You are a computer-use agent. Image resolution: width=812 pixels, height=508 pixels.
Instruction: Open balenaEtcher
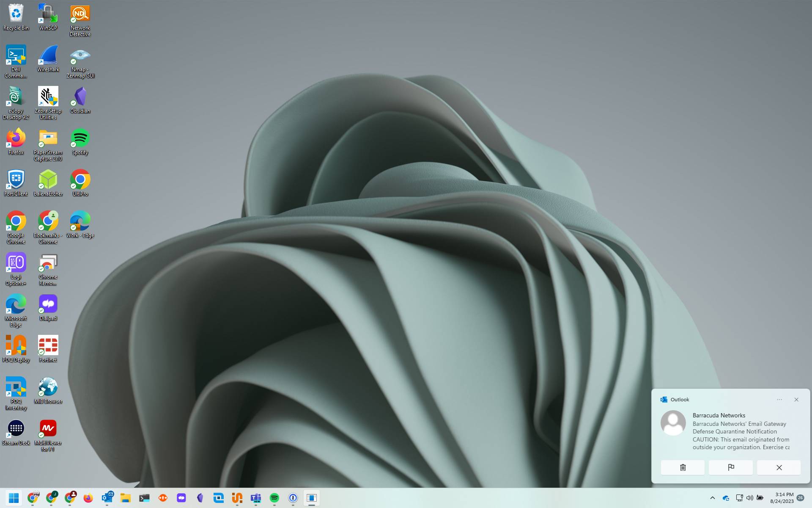tap(48, 180)
